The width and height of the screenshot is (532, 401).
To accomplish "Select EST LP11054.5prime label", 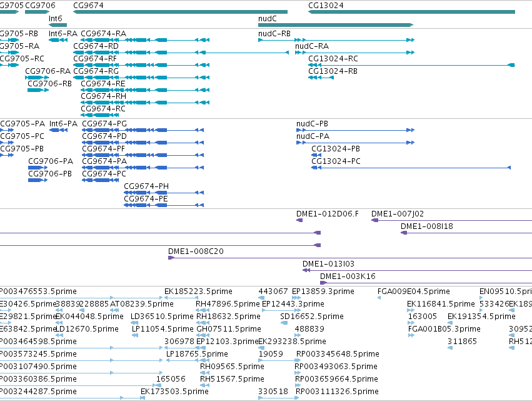I will 163,329.
